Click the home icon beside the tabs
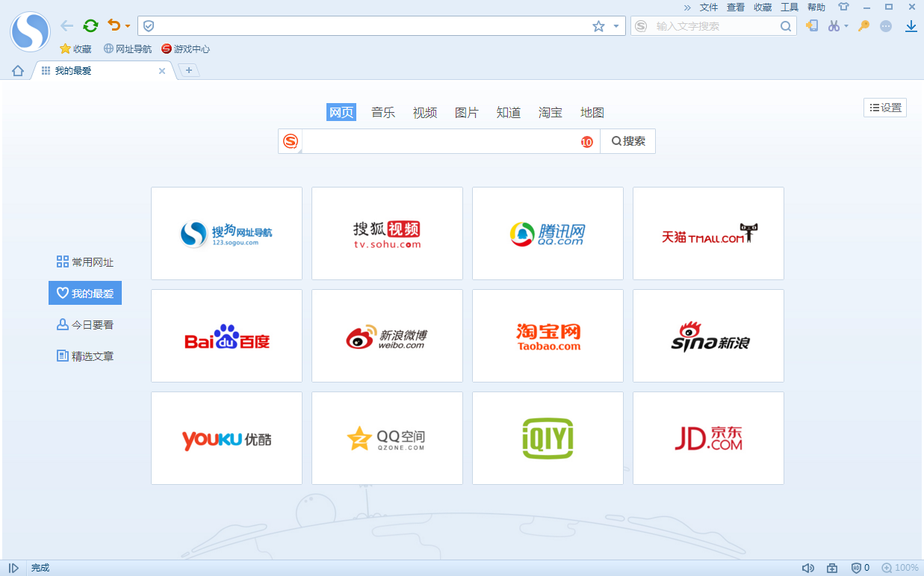The image size is (924, 576). tap(18, 71)
